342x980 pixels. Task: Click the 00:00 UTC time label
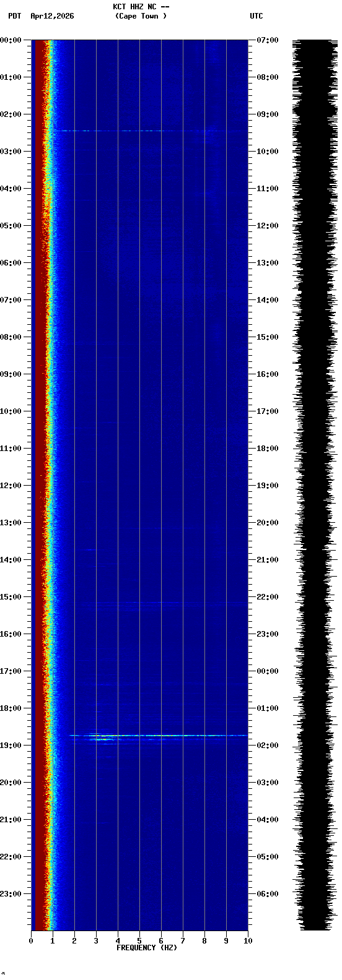pos(267,671)
